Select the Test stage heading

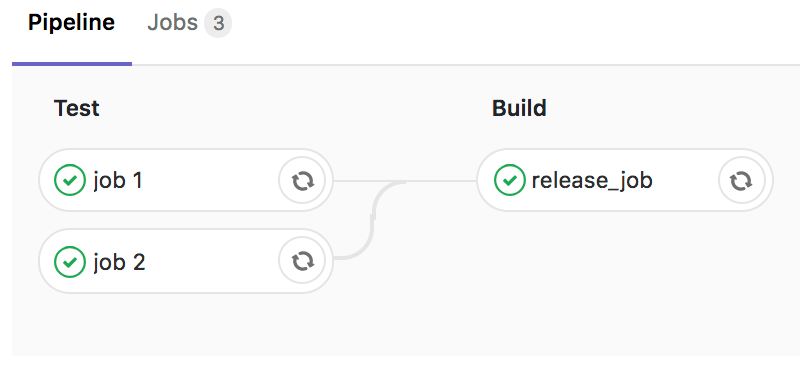(x=77, y=108)
